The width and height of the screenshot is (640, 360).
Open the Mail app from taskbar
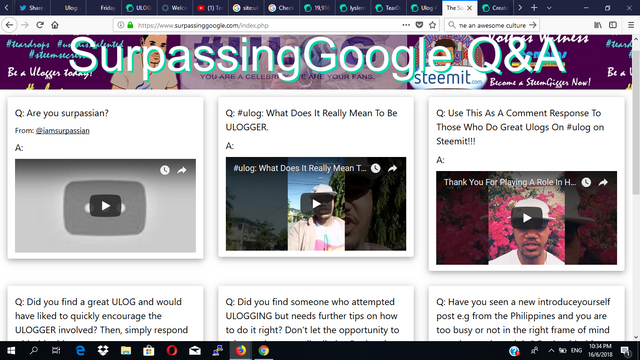point(195,351)
